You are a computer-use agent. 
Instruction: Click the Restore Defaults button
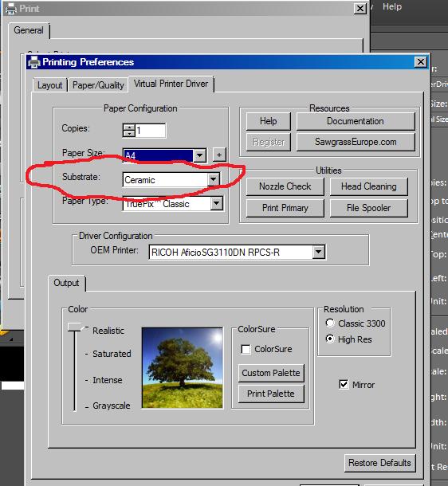379,463
